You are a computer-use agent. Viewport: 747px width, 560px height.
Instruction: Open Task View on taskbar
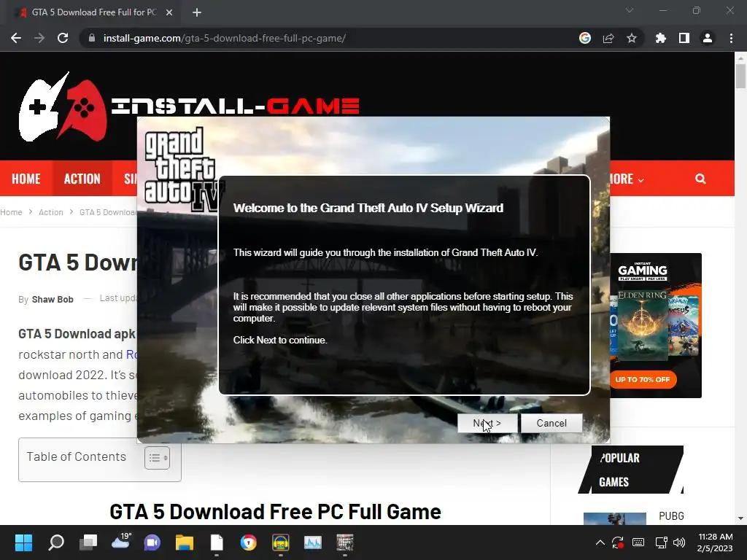(88, 542)
